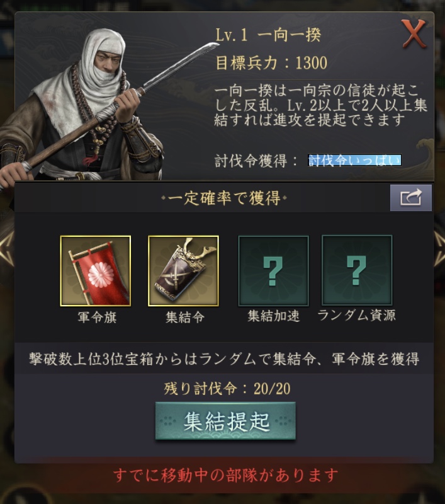The width and height of the screenshot is (445, 504).
Task: Tap the 撃破数上位3位宝箱 info line
Action: point(224,358)
